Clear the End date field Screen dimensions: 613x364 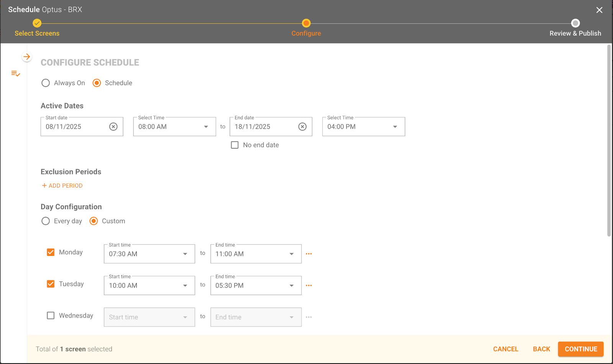pos(302,127)
